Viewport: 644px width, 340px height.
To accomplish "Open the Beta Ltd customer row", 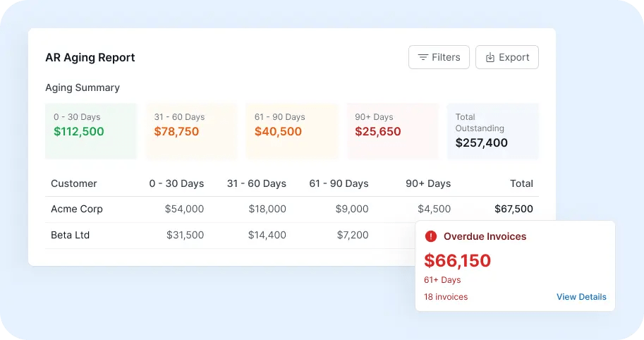I will tap(230, 236).
